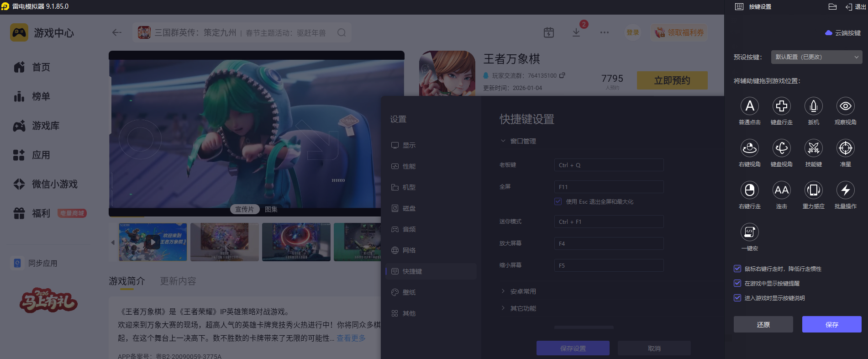Choose the 右键行走 mouse icon
The width and height of the screenshot is (868, 359).
tap(749, 190)
